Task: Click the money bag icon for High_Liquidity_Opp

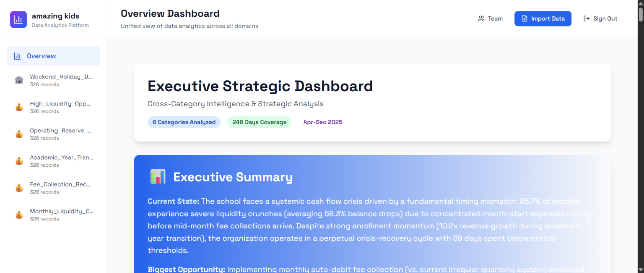Action: [x=19, y=107]
